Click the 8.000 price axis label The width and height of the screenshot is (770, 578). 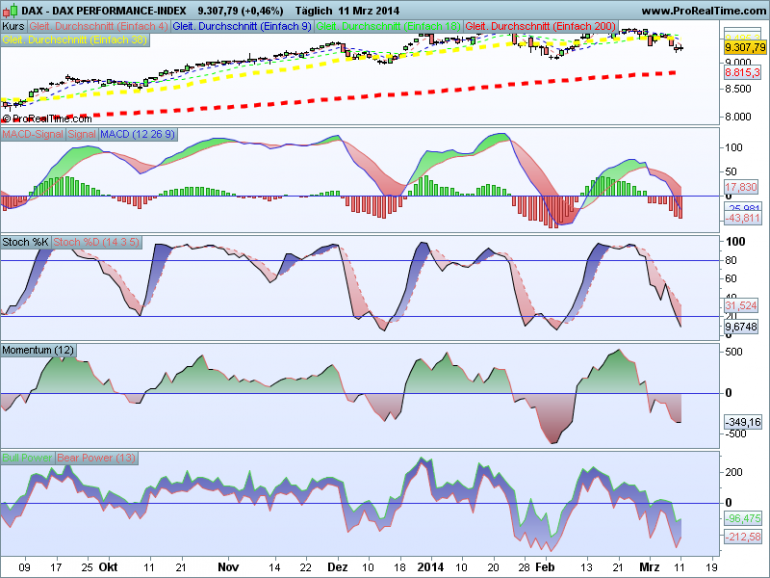[x=739, y=117]
